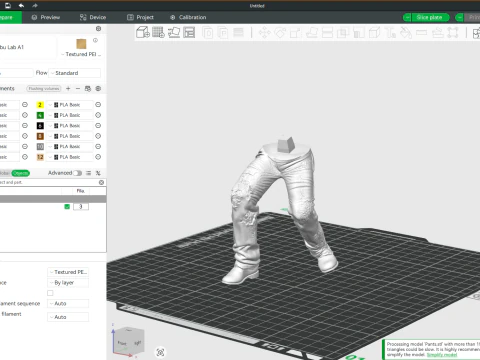Viewport: 480px width, 360px height.
Task: Select the Seam painting tool icon
Action: point(374,33)
